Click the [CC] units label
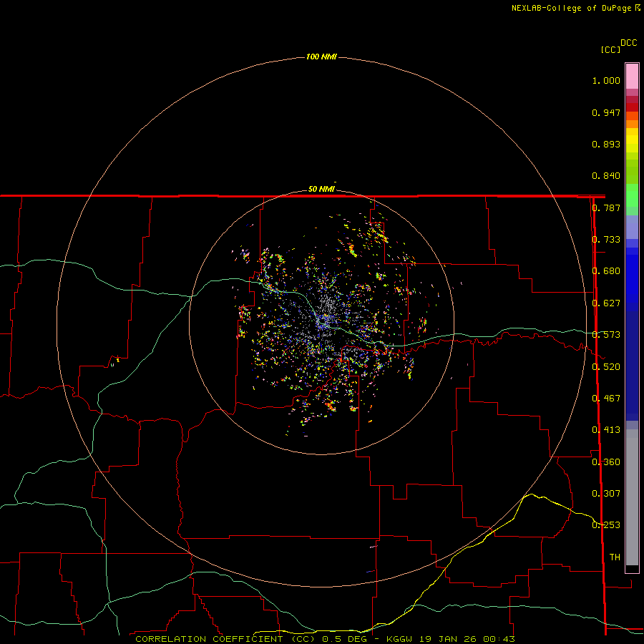Image resolution: width=644 pixels, height=644 pixels. [611, 49]
